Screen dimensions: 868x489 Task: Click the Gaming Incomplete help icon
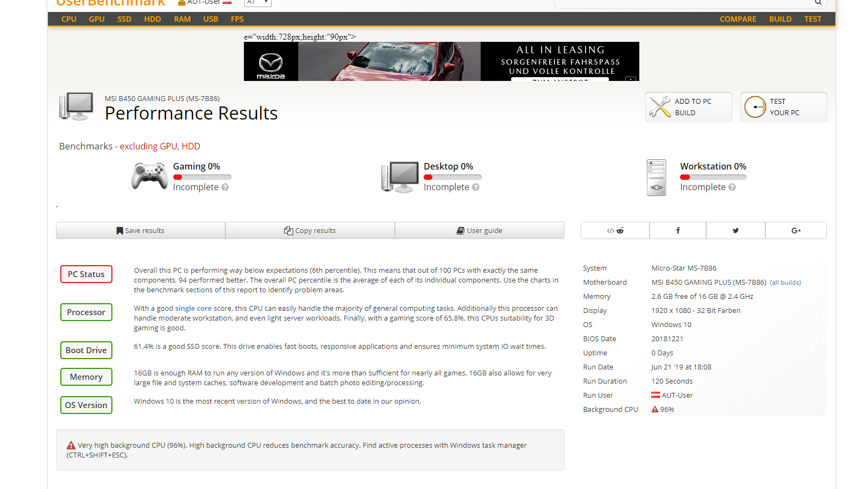pos(225,187)
